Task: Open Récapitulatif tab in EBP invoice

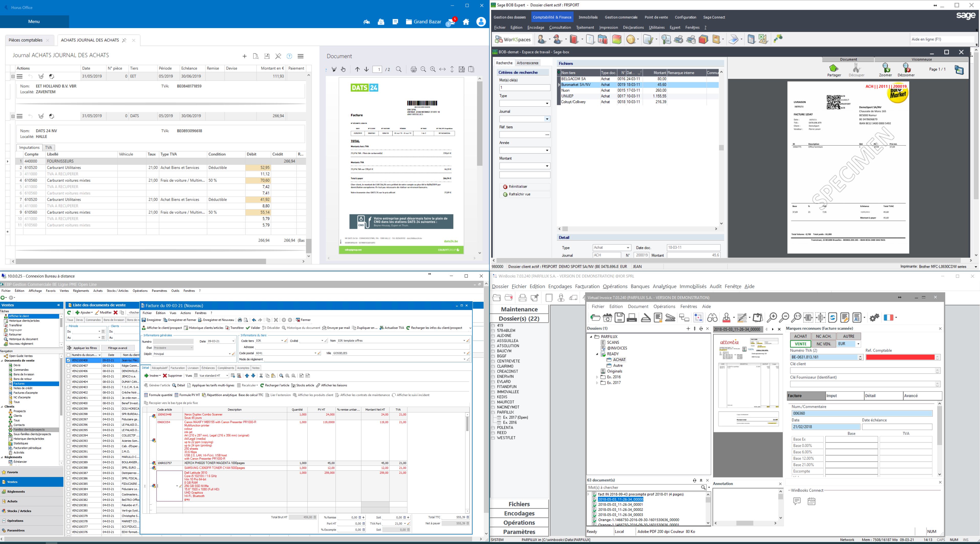Action: tap(159, 368)
